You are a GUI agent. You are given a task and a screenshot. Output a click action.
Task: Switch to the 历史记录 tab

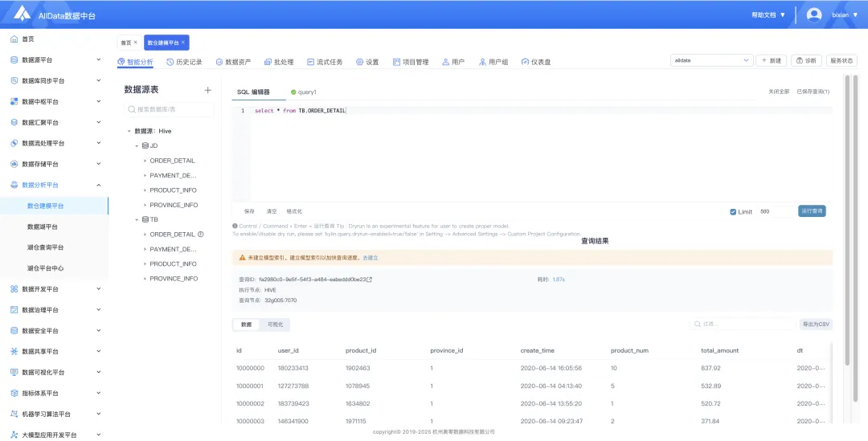(x=184, y=62)
